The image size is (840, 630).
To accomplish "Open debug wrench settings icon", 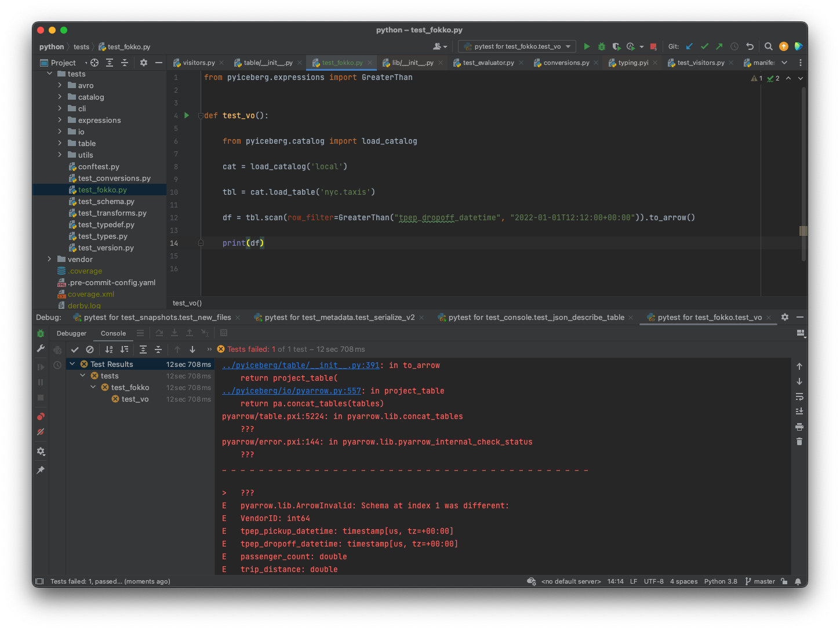I will [x=41, y=348].
